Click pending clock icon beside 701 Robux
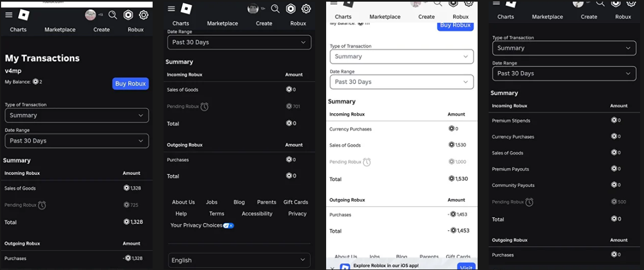The image size is (644, 270). [x=204, y=107]
